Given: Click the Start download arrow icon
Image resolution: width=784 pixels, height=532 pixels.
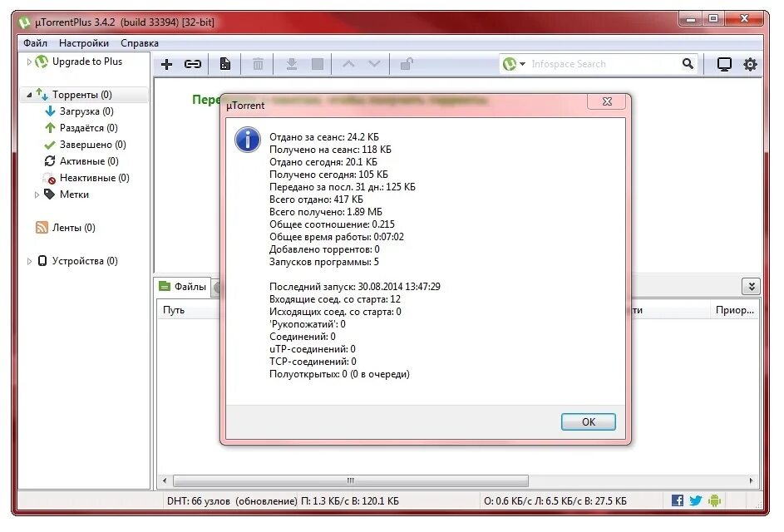Looking at the screenshot, I should tap(292, 64).
